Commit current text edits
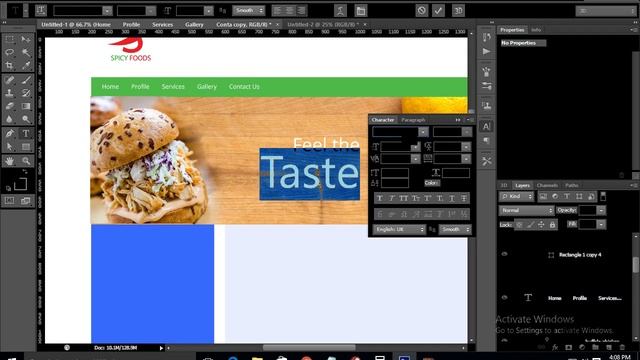 [x=438, y=10]
